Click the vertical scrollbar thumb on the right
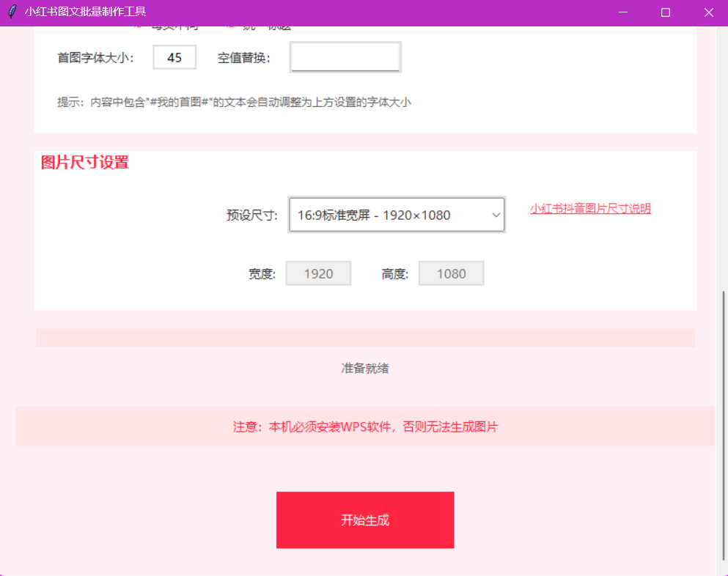The height and width of the screenshot is (576, 728). (x=723, y=425)
